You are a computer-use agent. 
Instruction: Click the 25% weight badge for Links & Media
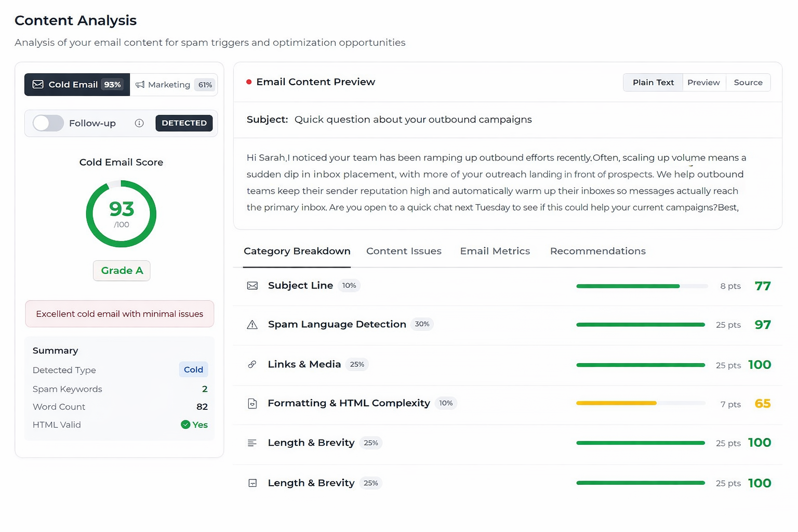point(357,364)
